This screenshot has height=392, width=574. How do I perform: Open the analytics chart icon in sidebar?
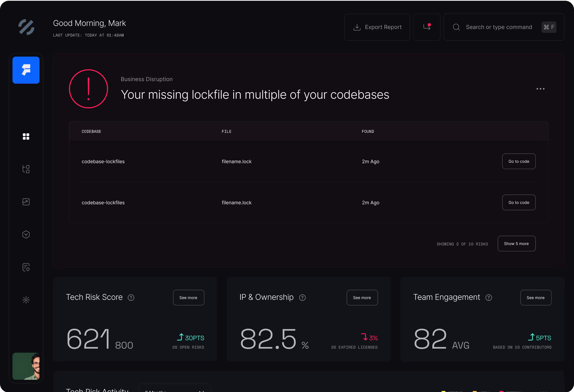[26, 202]
